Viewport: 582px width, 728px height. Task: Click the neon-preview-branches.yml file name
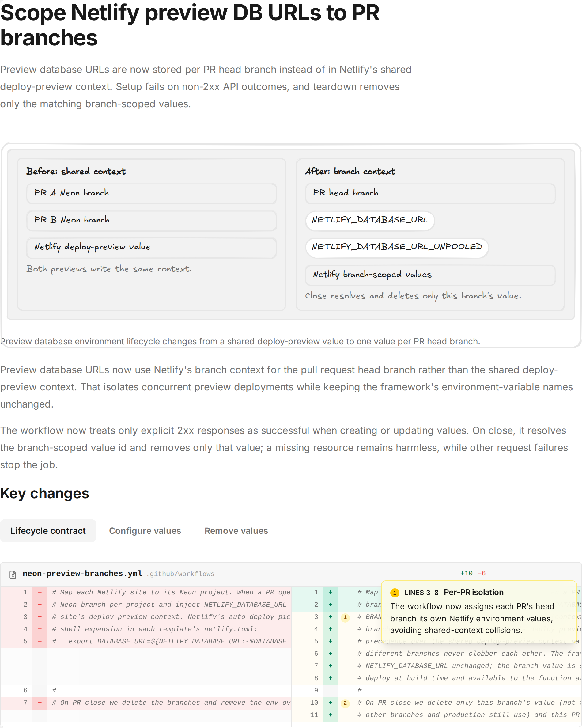82,574
